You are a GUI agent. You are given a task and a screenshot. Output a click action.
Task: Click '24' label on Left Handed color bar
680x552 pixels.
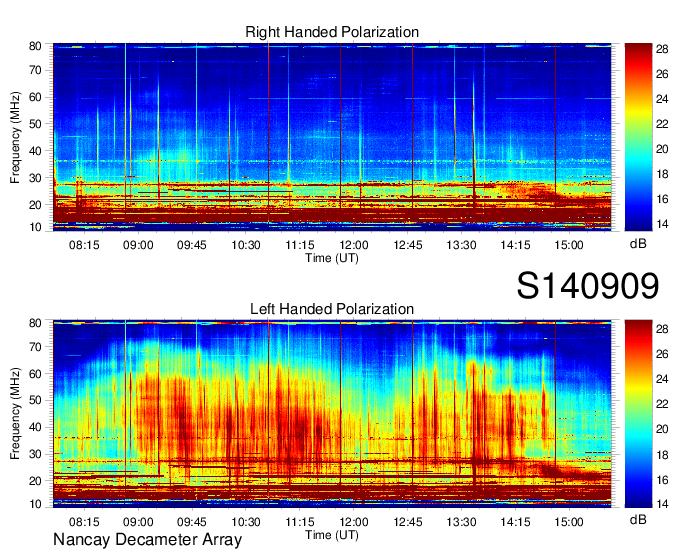662,379
